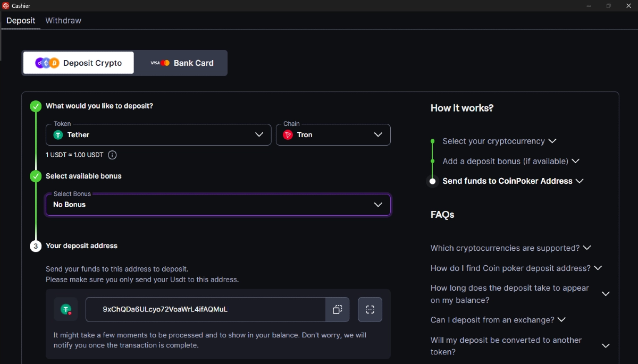
Task: Choose the Bank Card deposit method
Action: [181, 63]
